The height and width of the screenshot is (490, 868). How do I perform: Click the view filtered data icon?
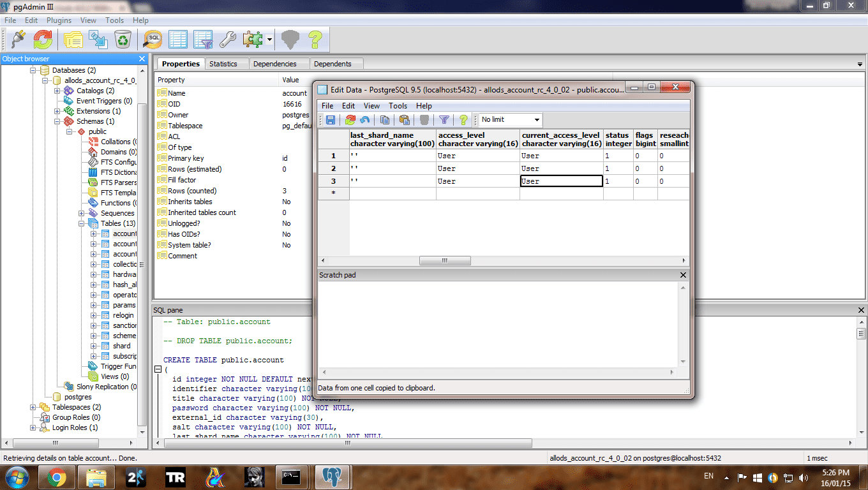pyautogui.click(x=203, y=40)
